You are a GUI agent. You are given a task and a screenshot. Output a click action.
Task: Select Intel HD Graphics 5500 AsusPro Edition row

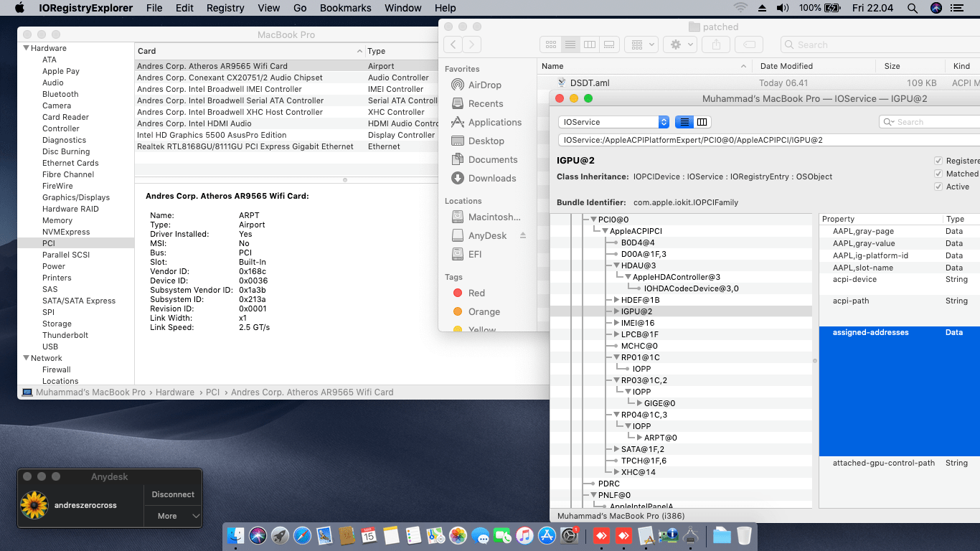[x=287, y=135]
